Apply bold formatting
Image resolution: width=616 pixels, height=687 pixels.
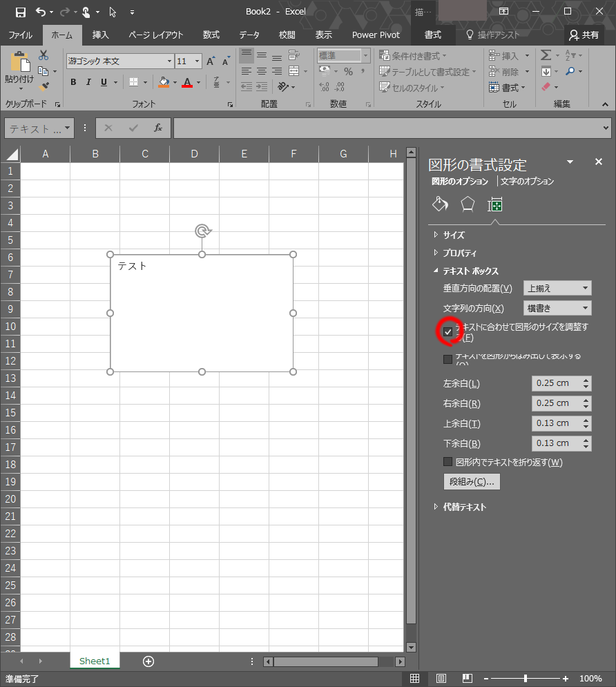[73, 81]
